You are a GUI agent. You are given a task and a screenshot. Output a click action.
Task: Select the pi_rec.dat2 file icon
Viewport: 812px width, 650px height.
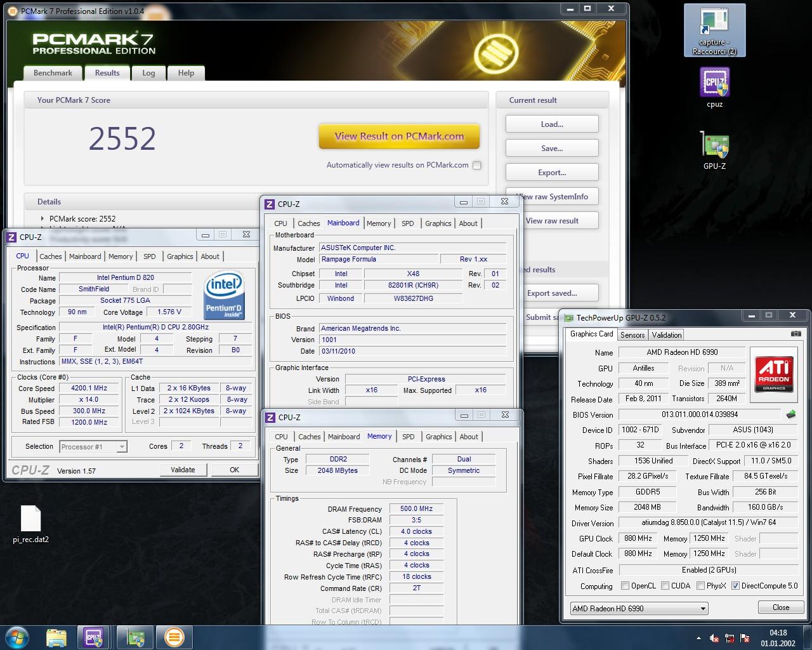(30, 524)
